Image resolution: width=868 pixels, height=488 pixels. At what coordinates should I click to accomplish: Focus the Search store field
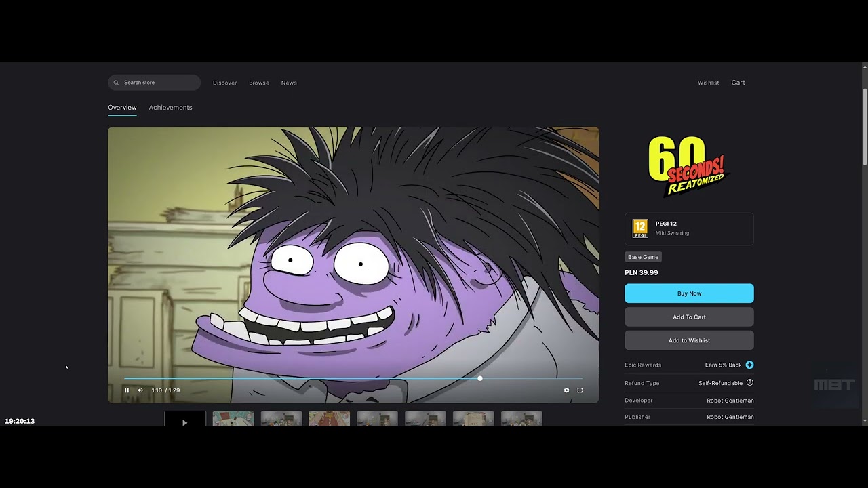[x=155, y=83]
